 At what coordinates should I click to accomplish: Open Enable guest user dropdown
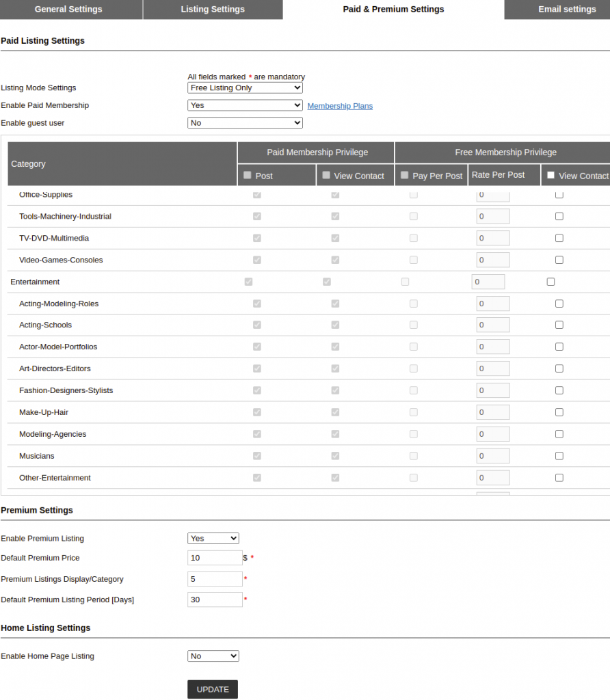tap(245, 123)
